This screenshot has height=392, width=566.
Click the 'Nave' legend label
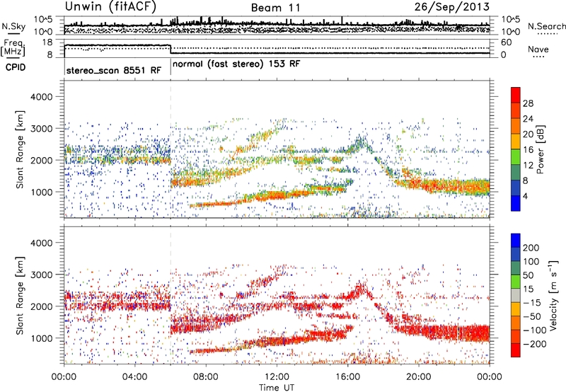tap(538, 50)
